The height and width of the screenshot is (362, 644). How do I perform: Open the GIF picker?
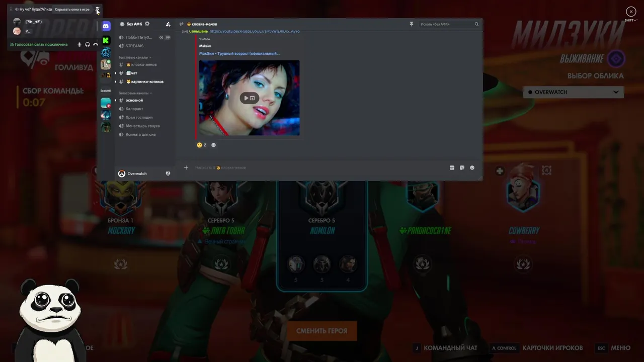(452, 167)
